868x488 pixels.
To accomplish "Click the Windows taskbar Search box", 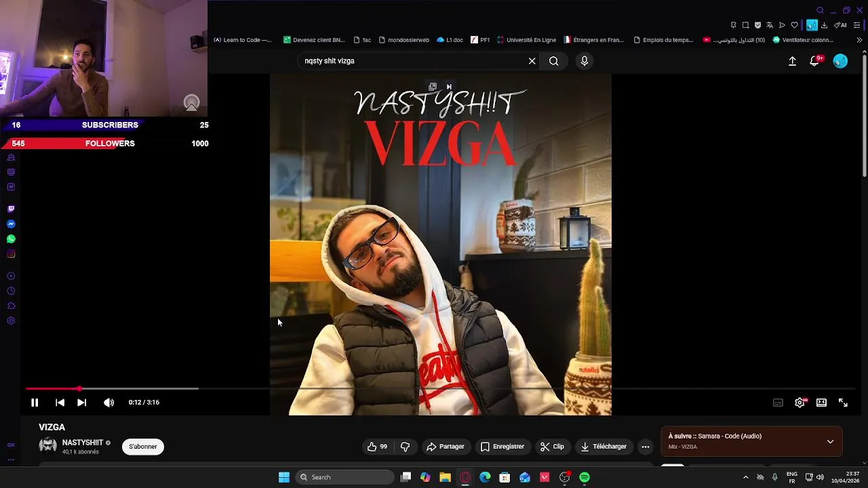I will [345, 477].
